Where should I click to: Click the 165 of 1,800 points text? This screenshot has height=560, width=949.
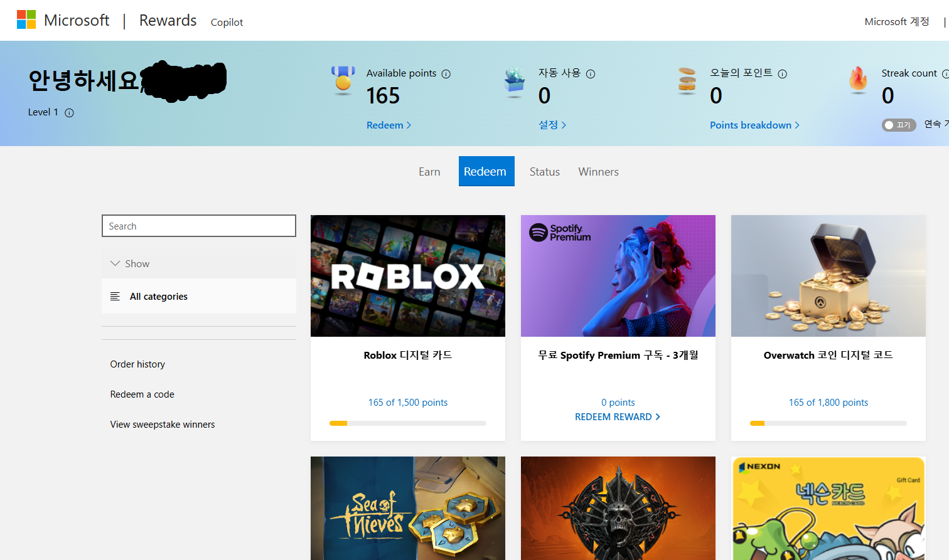coord(828,403)
